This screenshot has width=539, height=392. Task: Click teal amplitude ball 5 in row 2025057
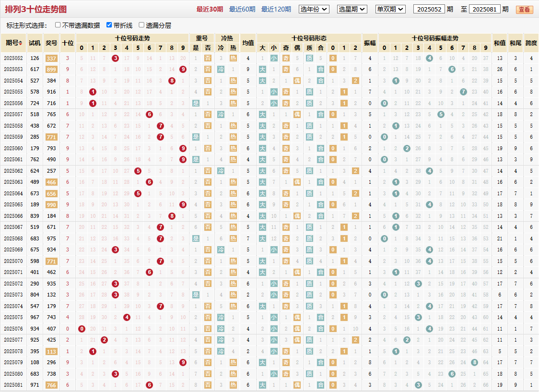click(x=441, y=115)
